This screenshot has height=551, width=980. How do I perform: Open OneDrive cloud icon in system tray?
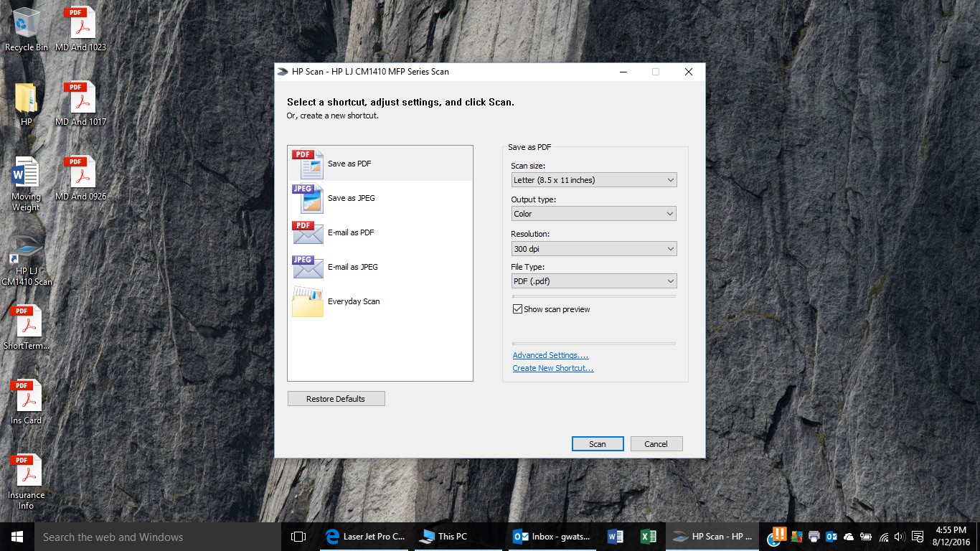pyautogui.click(x=849, y=537)
